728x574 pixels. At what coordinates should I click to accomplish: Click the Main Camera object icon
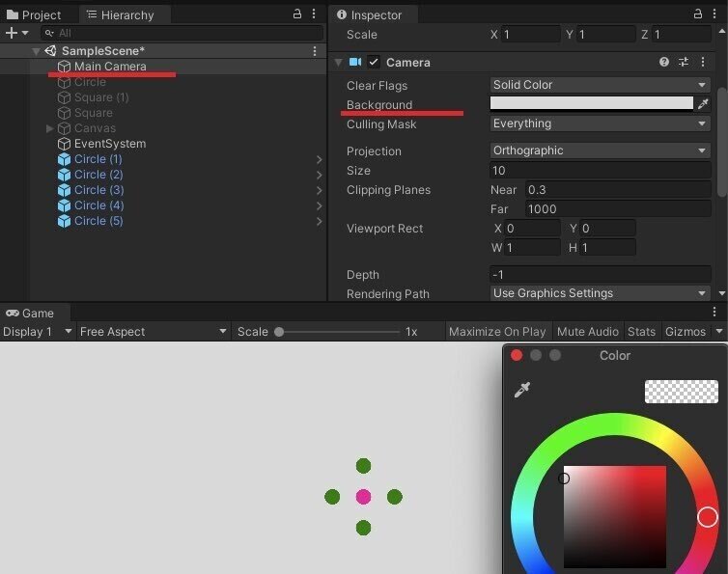pyautogui.click(x=64, y=67)
